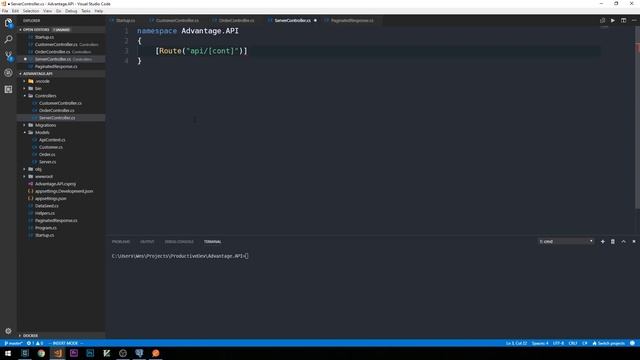The height and width of the screenshot is (360, 640).
Task: Switch to the OrderController.cs editor tab
Action: pyautogui.click(x=236, y=20)
